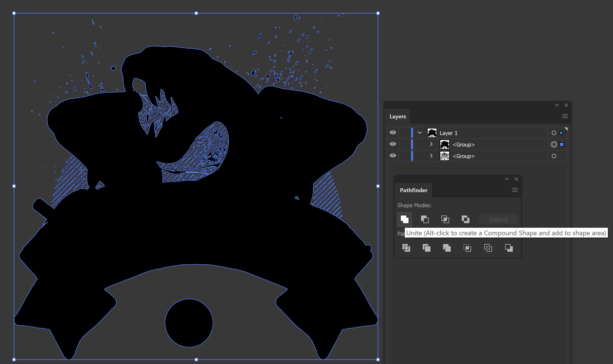613x364 pixels.
Task: Click the disabled Expand button
Action: (499, 219)
